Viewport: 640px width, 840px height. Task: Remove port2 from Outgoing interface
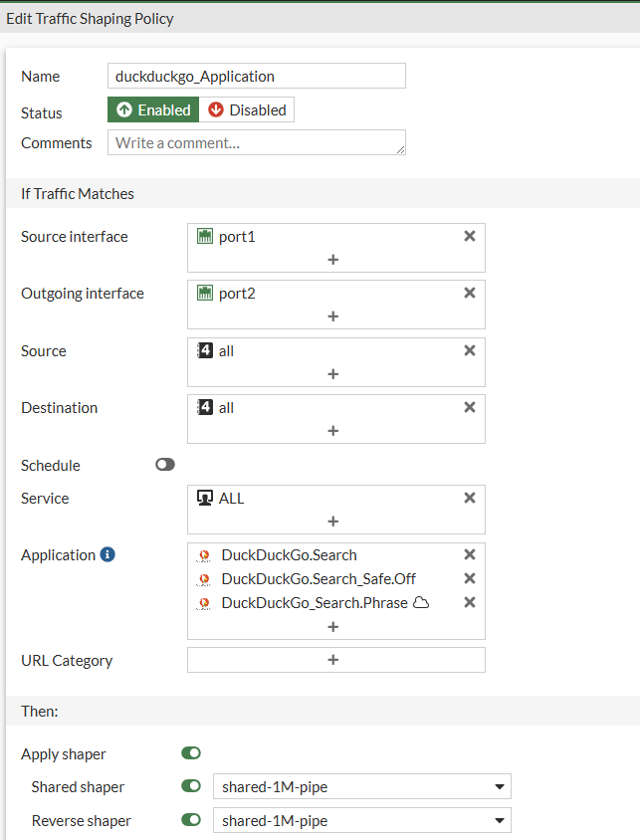pyautogui.click(x=470, y=293)
